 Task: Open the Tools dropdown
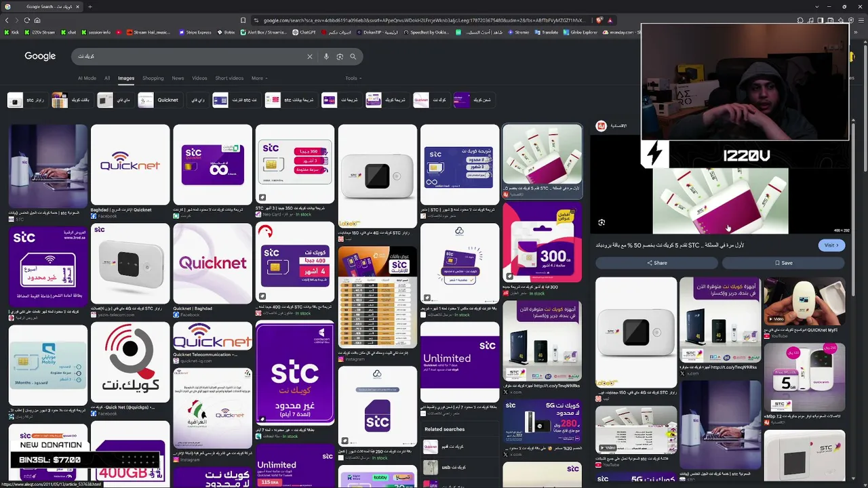tap(353, 78)
